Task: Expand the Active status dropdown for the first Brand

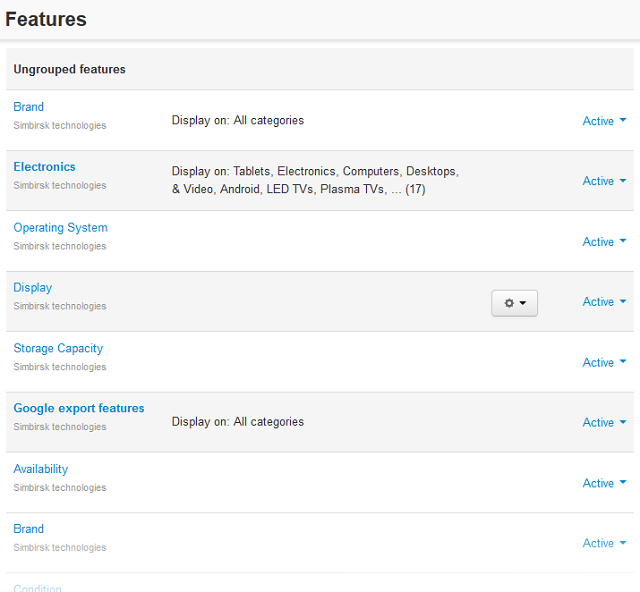Action: pos(604,121)
